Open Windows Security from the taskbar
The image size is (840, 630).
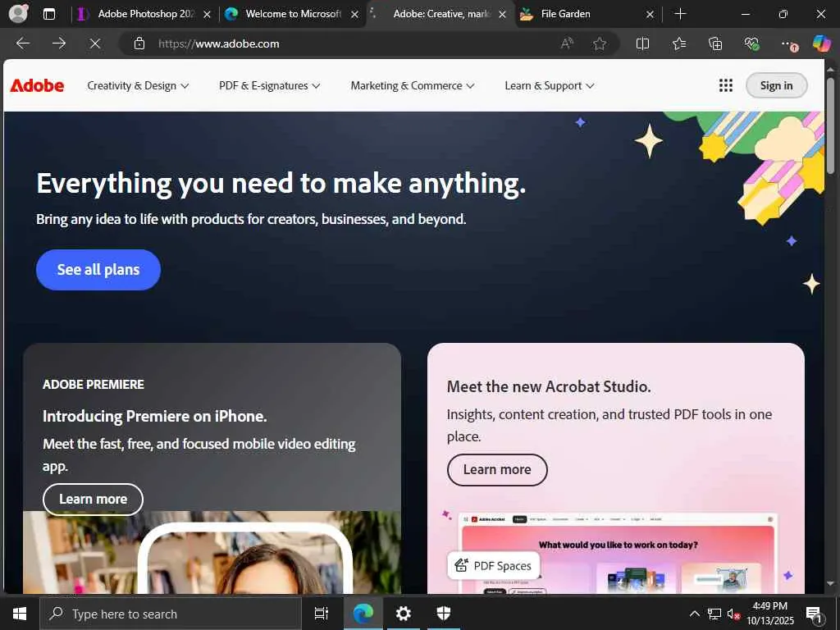[x=444, y=614]
